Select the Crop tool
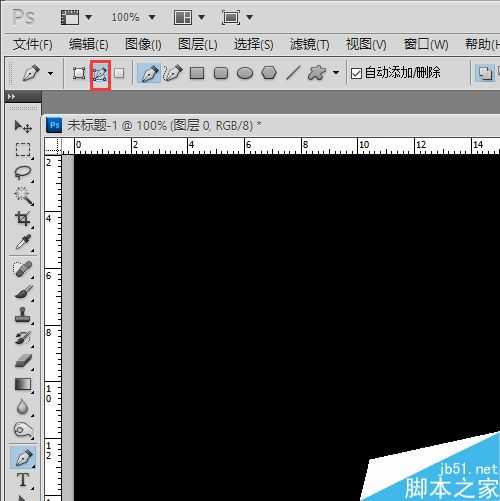Viewport: 500px width, 501px height. (x=23, y=219)
